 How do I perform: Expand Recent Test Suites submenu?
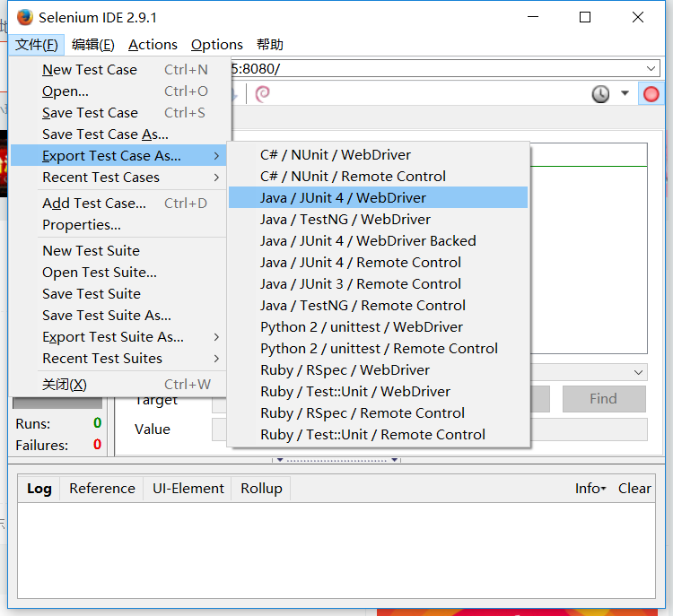pos(119,358)
